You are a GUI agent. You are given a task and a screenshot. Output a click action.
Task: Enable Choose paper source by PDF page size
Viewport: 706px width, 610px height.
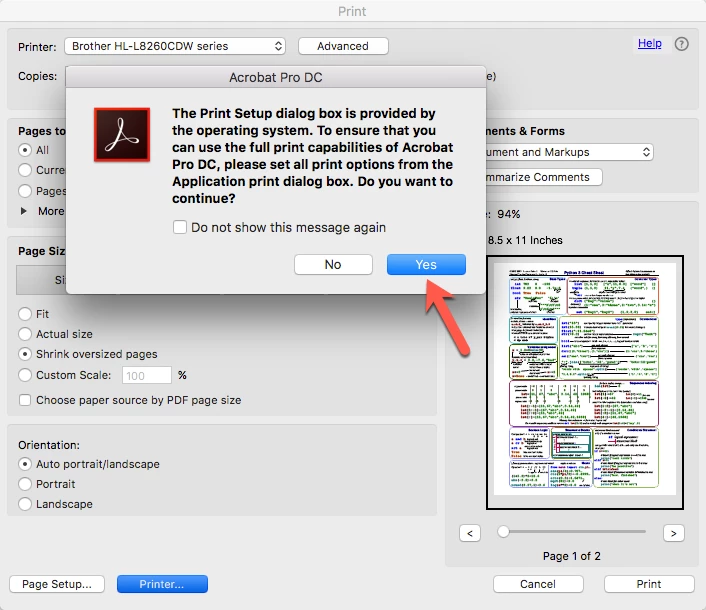pos(25,400)
